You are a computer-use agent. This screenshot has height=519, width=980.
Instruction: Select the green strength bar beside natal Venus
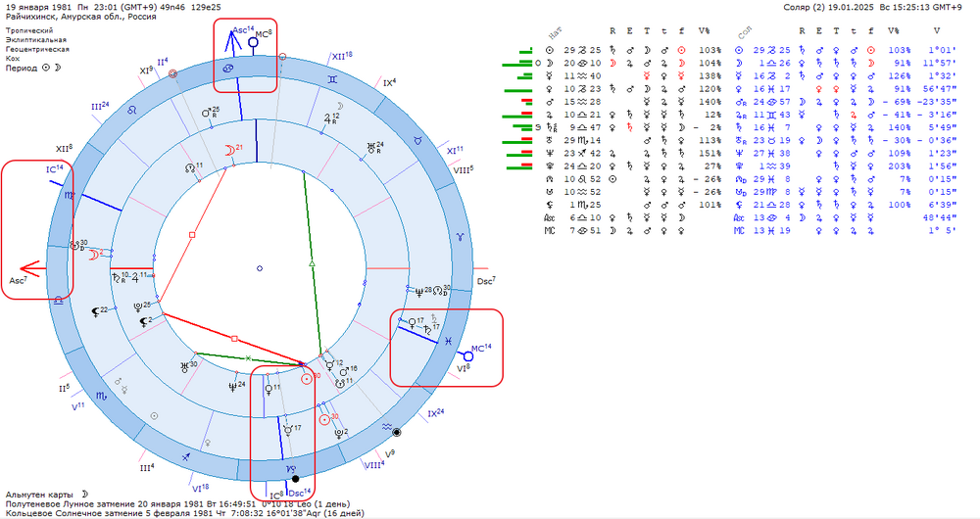pyautogui.click(x=518, y=89)
